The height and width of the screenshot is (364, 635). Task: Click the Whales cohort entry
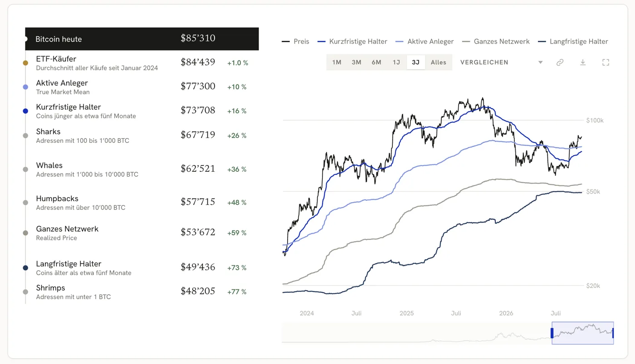pos(142,170)
